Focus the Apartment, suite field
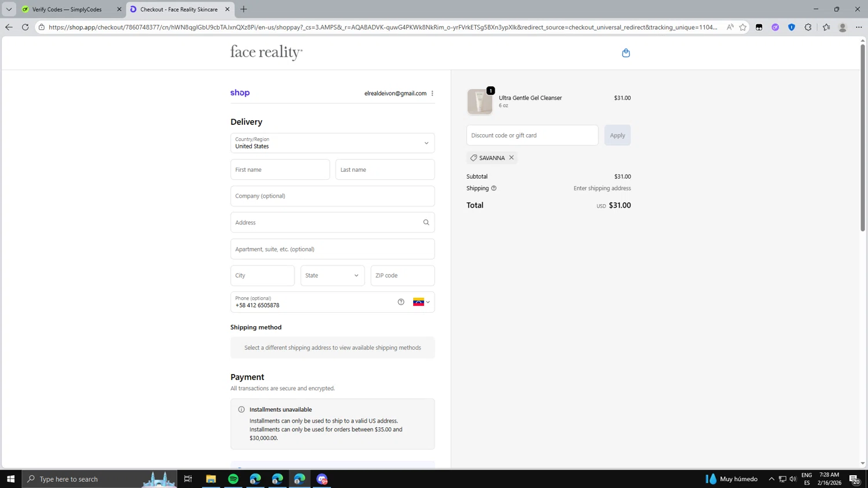Viewport: 868px width, 488px height. (x=333, y=249)
